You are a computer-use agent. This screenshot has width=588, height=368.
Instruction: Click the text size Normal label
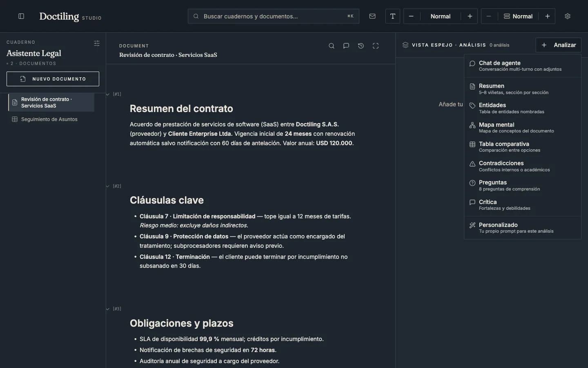click(x=441, y=16)
